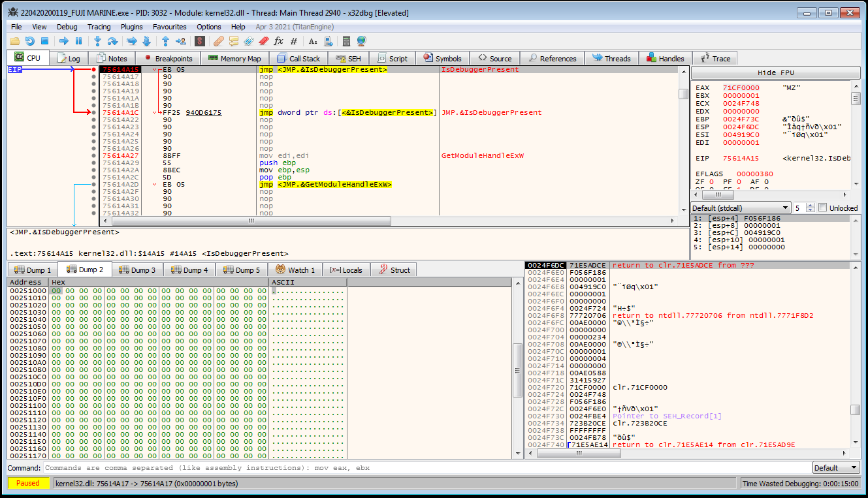Click the Restart debuggee icon
The height and width of the screenshot is (498, 868).
[x=29, y=41]
